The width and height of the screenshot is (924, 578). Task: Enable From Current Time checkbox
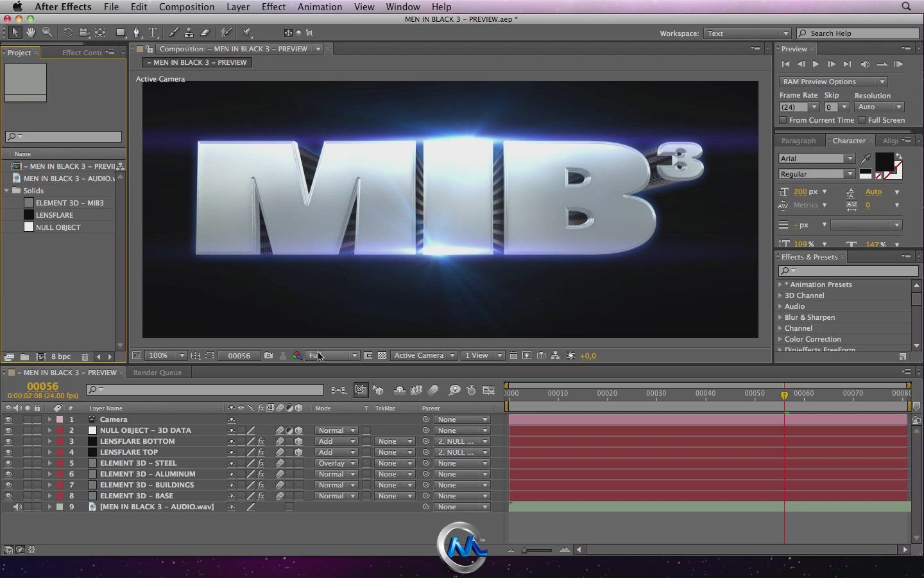pyautogui.click(x=783, y=120)
